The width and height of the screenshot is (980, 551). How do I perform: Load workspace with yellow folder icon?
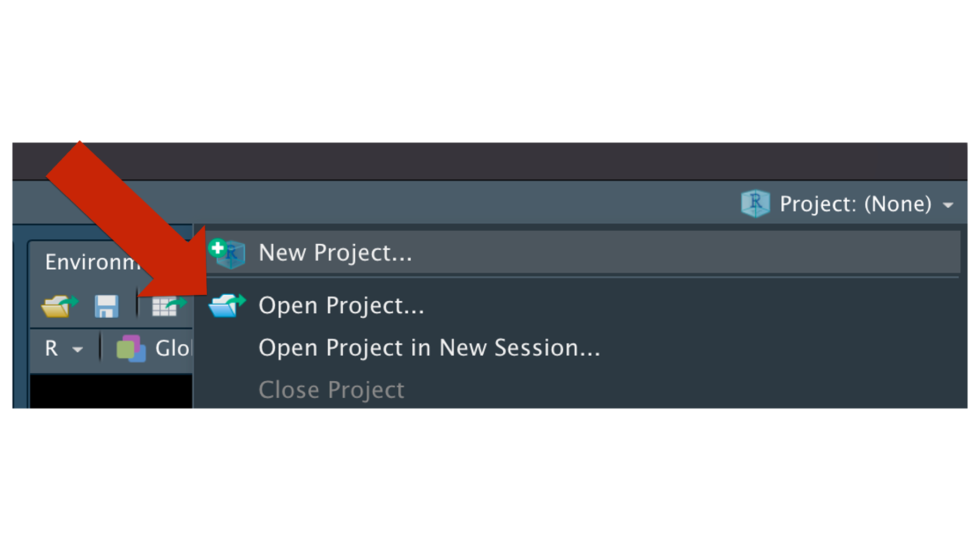pyautogui.click(x=60, y=306)
